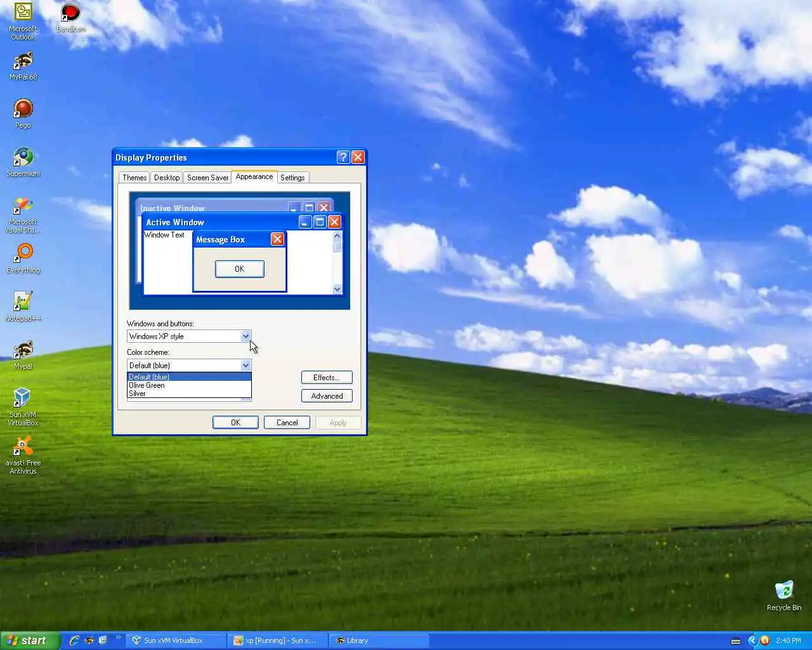
Task: Click the orange system tray icon
Action: pos(764,640)
